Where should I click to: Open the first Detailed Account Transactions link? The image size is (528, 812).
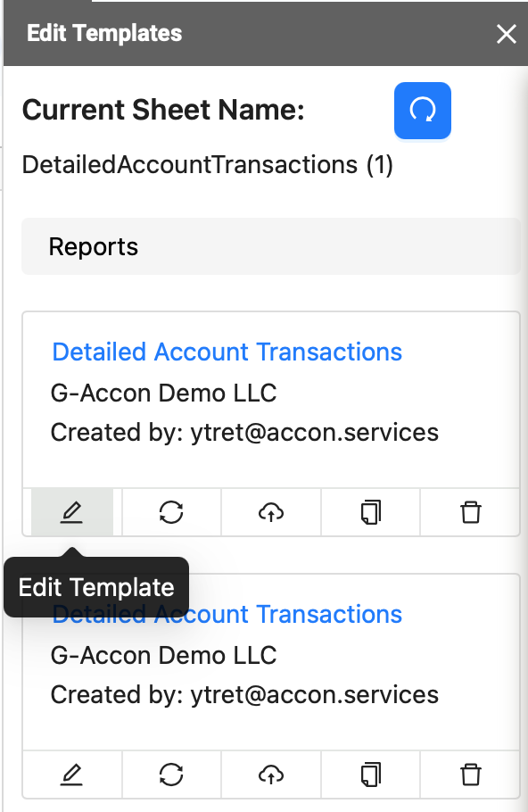[227, 352]
